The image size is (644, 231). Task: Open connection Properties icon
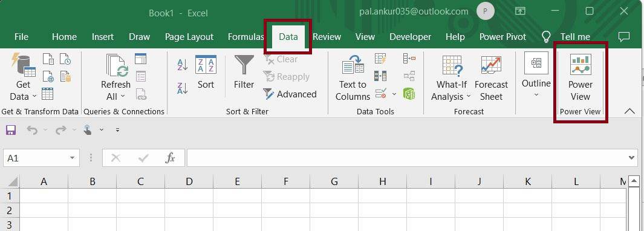[140, 76]
